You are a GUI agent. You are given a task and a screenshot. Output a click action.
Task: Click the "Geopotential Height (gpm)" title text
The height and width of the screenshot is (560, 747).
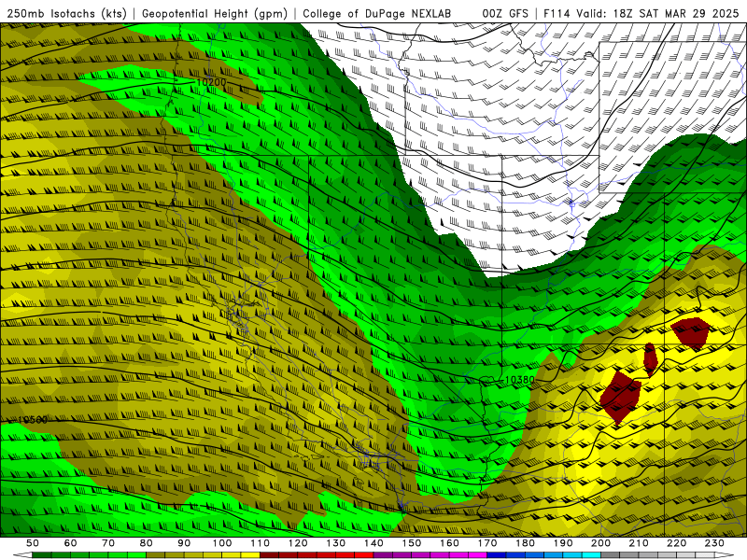(x=215, y=13)
